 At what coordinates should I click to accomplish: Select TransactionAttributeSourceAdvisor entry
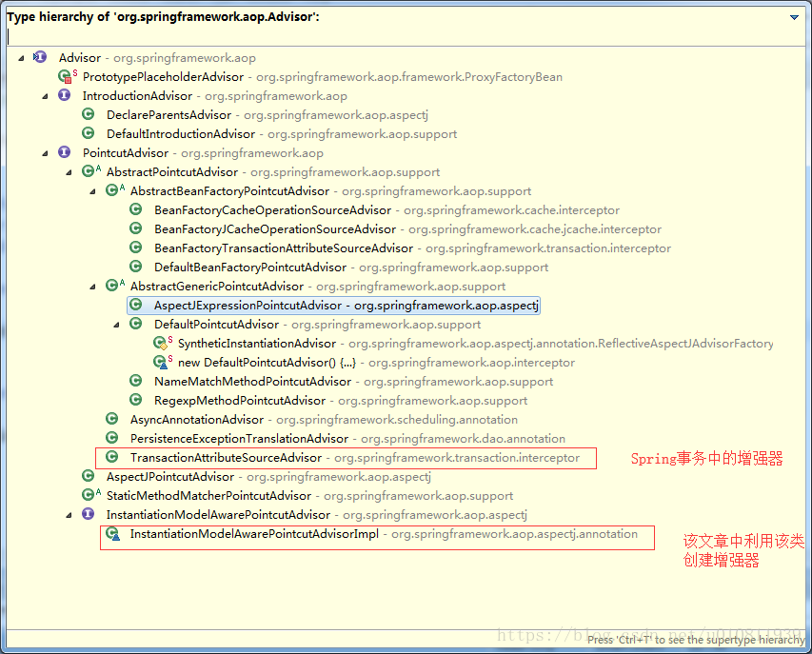[355, 458]
